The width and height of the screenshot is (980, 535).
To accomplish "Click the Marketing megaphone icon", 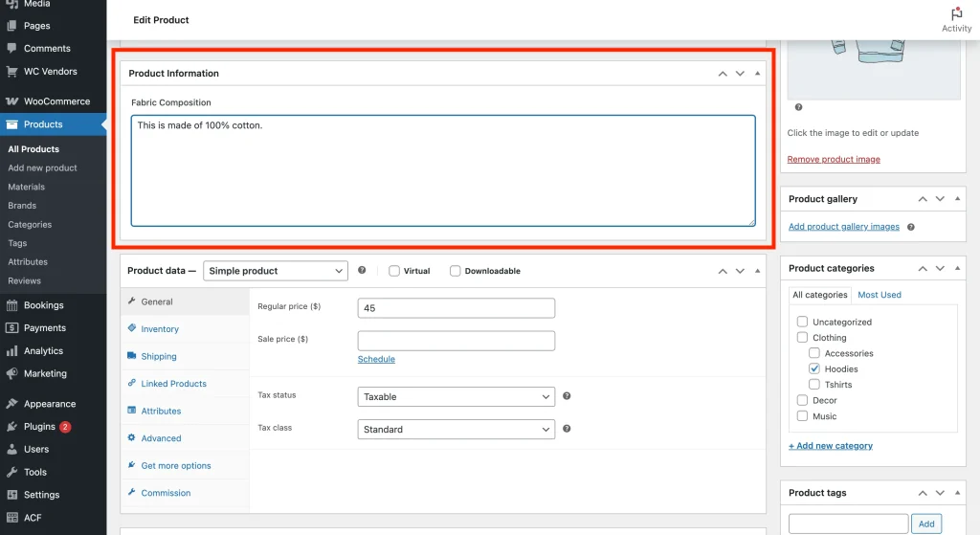I will pyautogui.click(x=11, y=373).
